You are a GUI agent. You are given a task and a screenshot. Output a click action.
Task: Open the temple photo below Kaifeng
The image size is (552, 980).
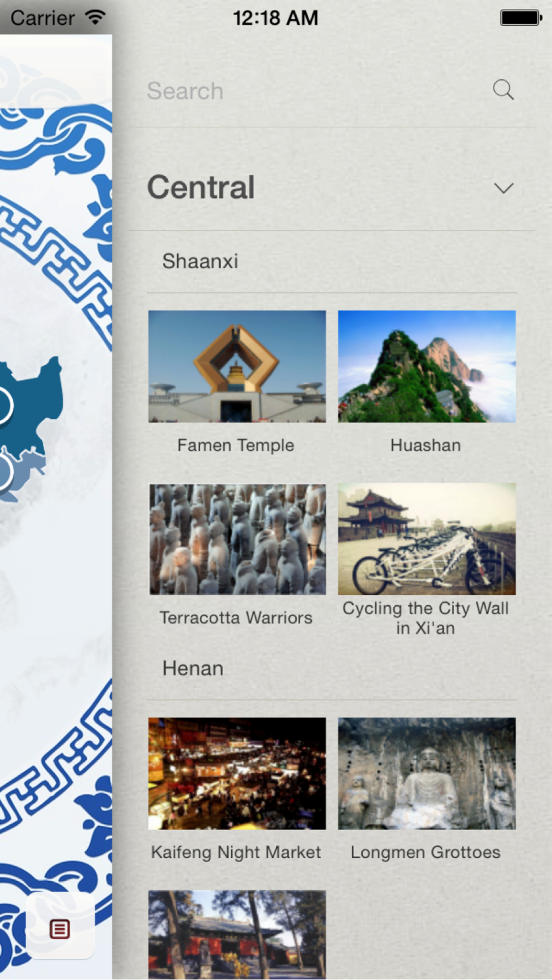[x=237, y=935]
